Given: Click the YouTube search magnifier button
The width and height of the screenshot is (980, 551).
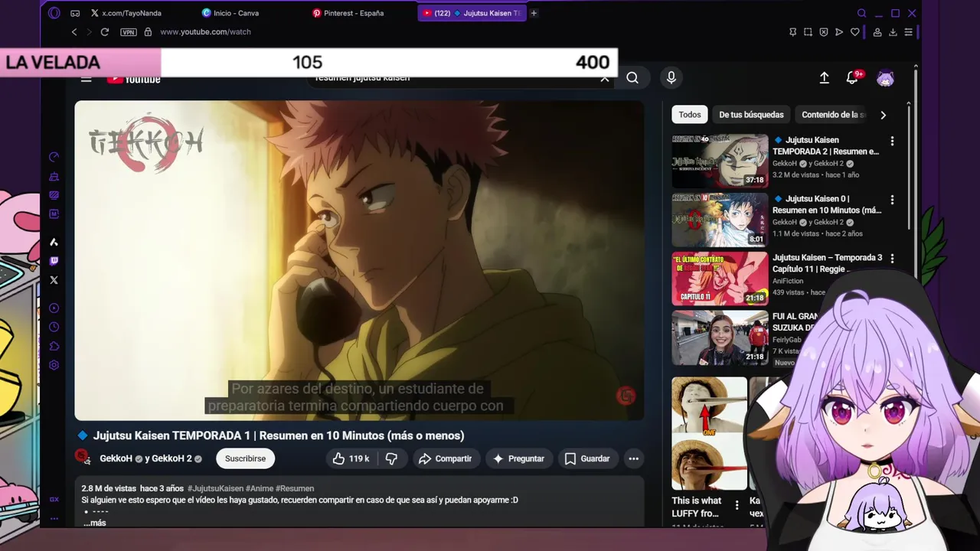Looking at the screenshot, I should coord(632,77).
